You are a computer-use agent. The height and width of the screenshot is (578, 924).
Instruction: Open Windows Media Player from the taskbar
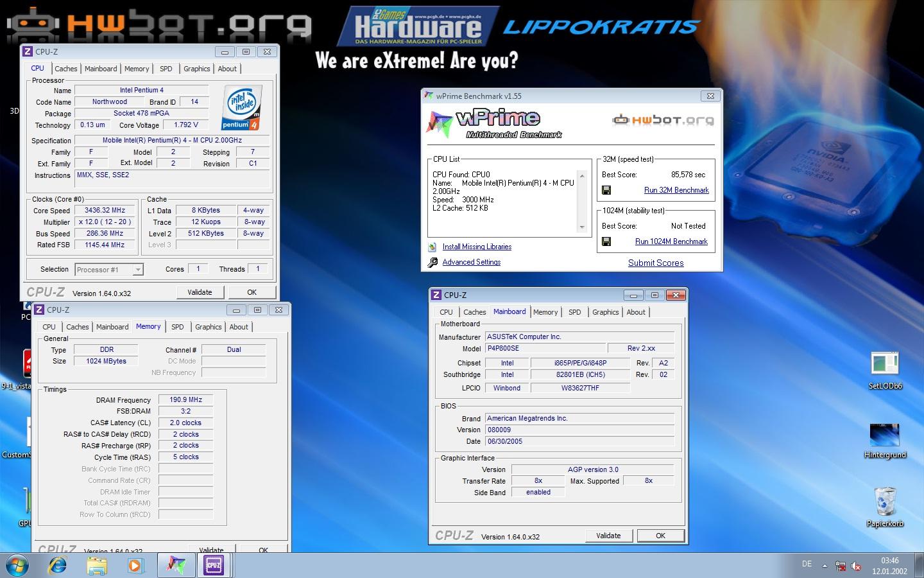tap(135, 565)
